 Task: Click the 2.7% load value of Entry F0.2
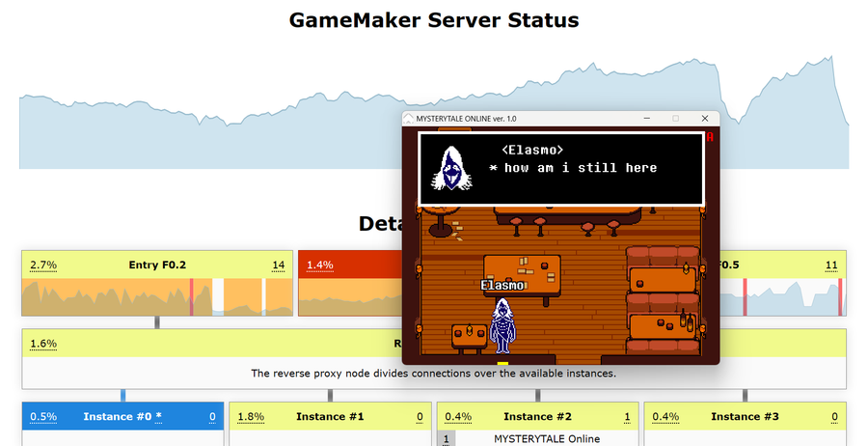(x=43, y=265)
